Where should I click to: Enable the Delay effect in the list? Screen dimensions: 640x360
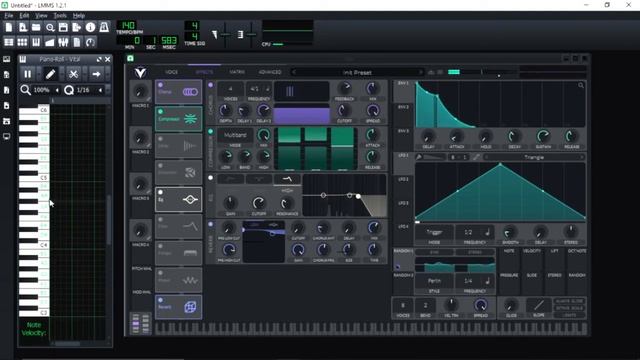click(x=160, y=139)
